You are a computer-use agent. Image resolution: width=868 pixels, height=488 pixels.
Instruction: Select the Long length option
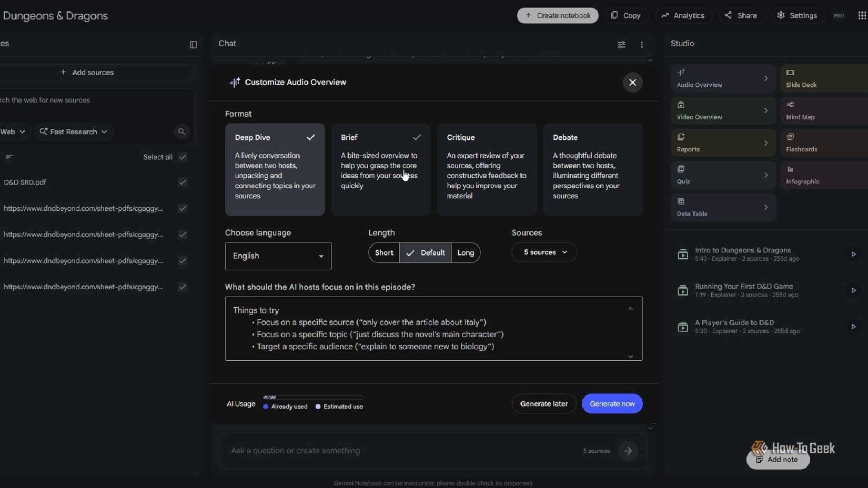pyautogui.click(x=466, y=252)
